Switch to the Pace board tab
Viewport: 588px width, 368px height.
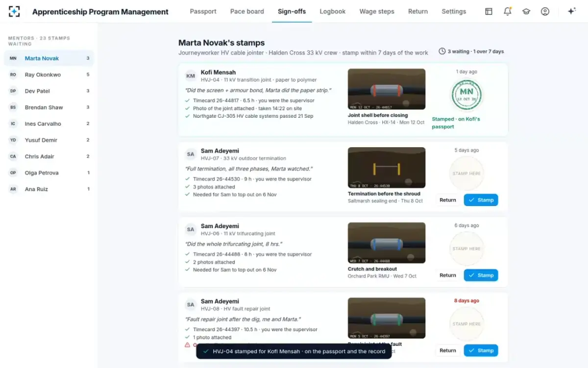pyautogui.click(x=247, y=11)
